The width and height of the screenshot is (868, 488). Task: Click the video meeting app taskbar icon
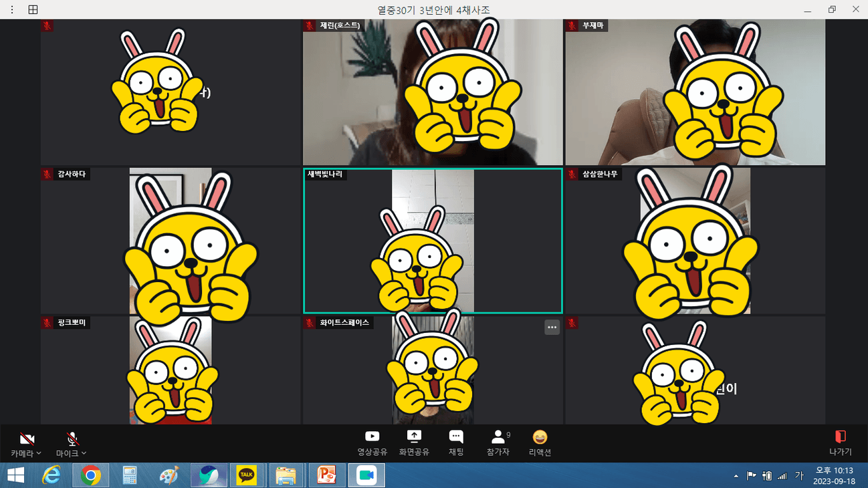pyautogui.click(x=366, y=475)
